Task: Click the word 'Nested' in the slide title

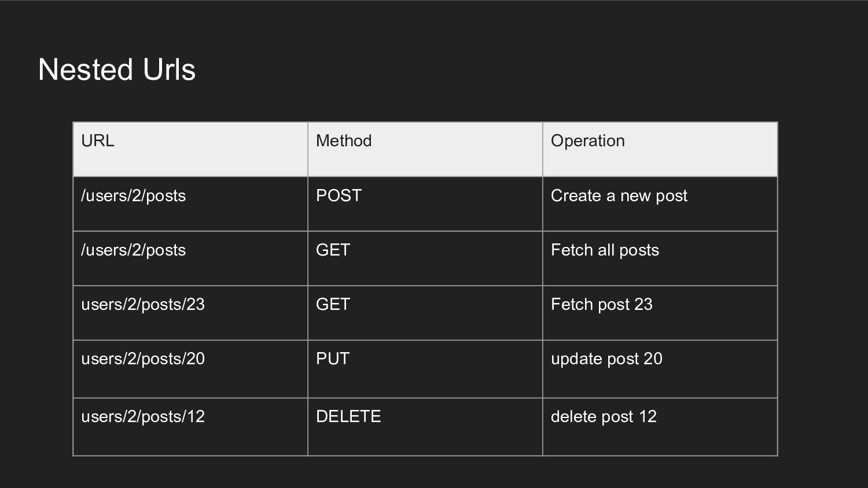Action: [x=86, y=70]
